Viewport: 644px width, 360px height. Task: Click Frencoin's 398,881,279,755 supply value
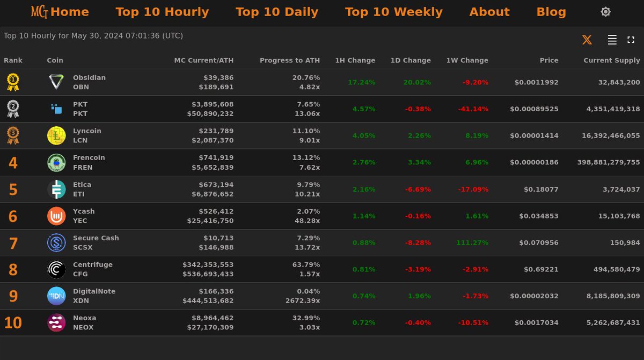coord(609,162)
